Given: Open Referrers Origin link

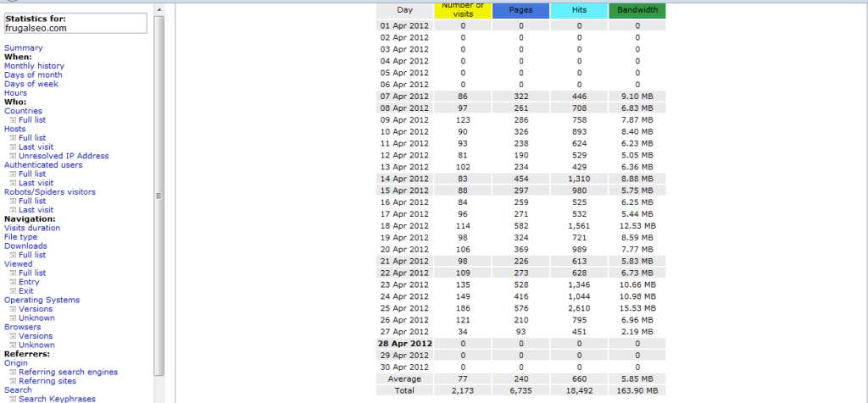Looking at the screenshot, I should pyautogui.click(x=15, y=363).
